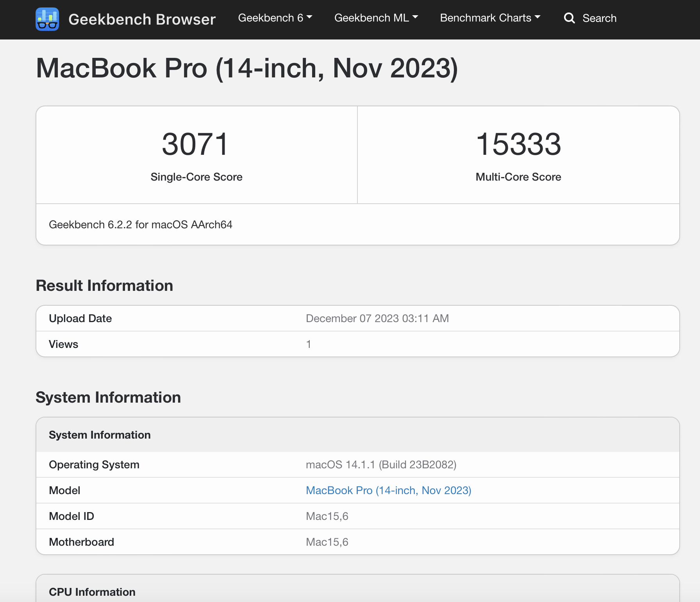Click the CPU Information table header

point(92,592)
